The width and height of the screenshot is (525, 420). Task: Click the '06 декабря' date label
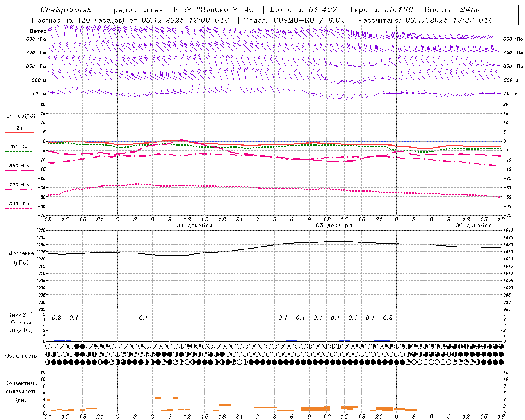(x=473, y=226)
